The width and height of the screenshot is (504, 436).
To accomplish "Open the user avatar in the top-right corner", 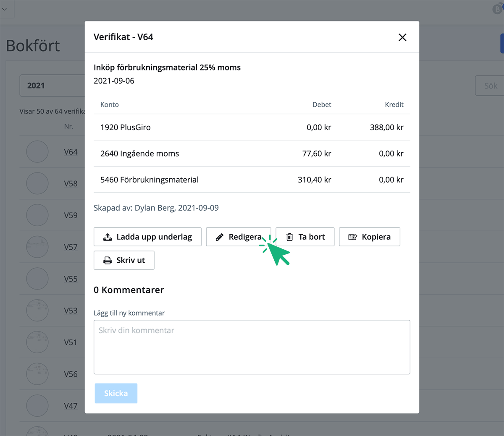I will pyautogui.click(x=497, y=9).
